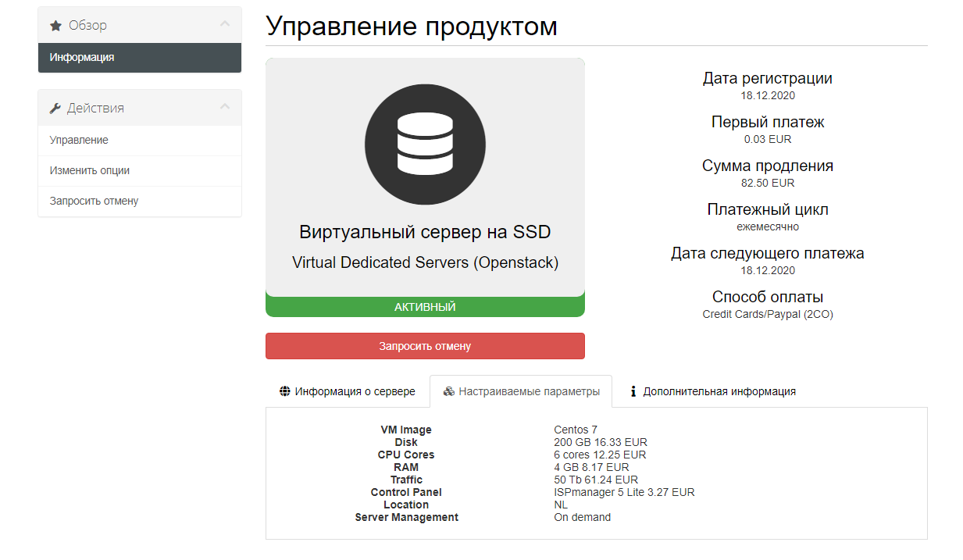Click the Первый платеж value 0.03 EUR
963x560 pixels.
pos(768,139)
